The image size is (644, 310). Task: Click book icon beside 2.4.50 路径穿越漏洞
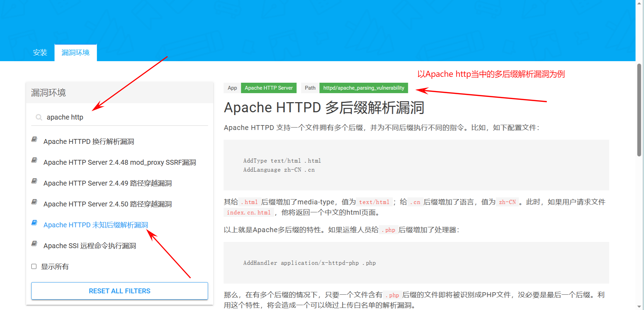coord(34,202)
